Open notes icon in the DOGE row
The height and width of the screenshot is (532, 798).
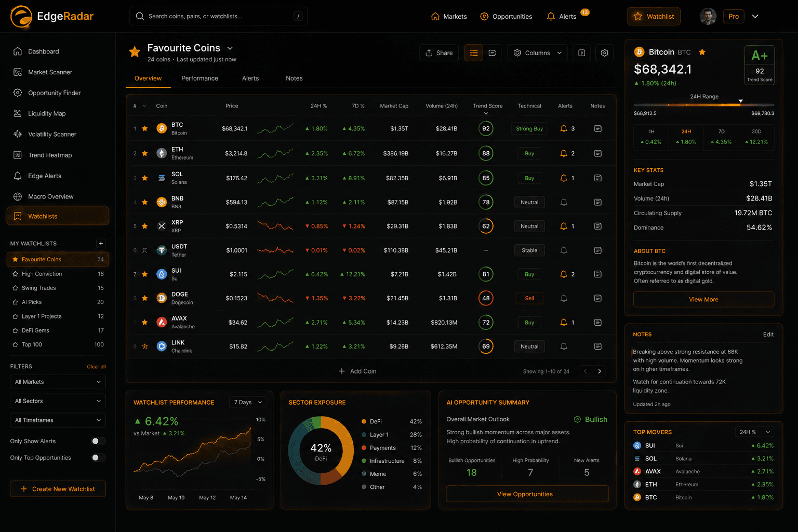point(598,298)
